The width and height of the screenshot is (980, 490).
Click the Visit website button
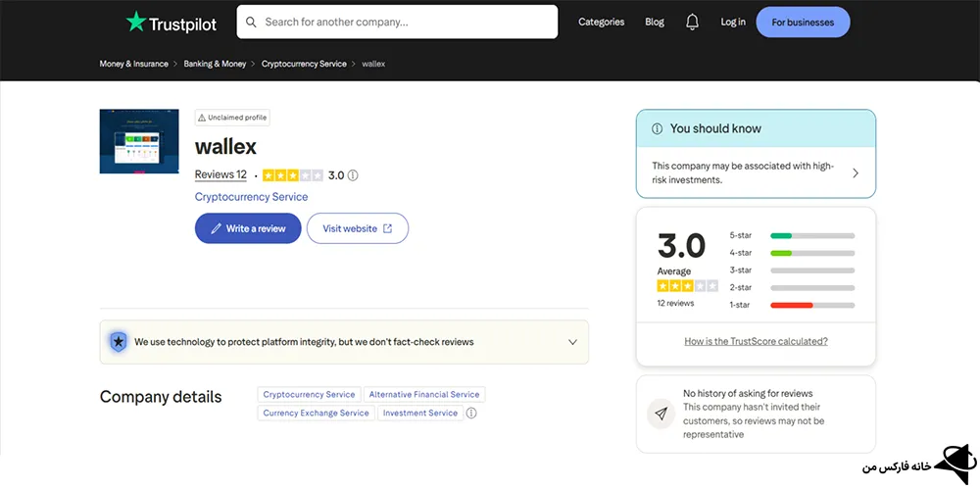358,228
